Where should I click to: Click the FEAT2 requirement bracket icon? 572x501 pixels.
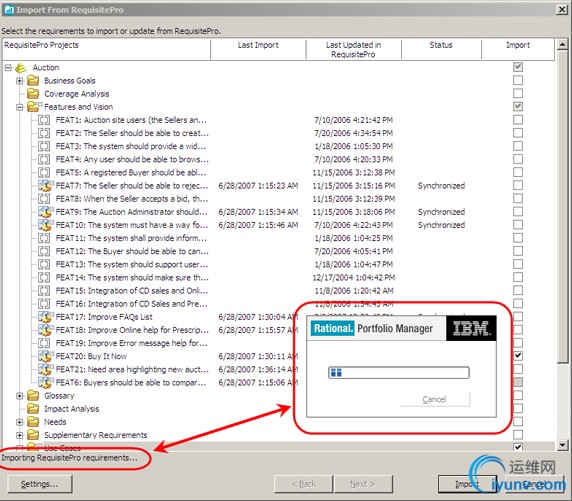pyautogui.click(x=44, y=133)
